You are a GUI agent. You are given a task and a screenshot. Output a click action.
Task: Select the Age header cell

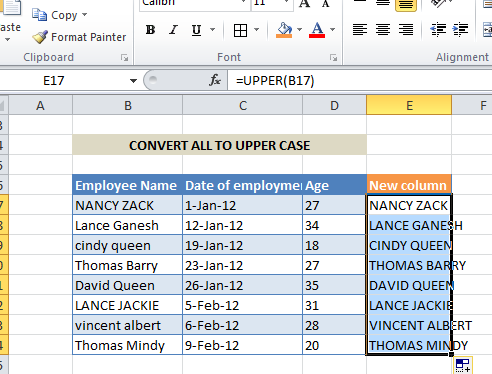tap(334, 185)
